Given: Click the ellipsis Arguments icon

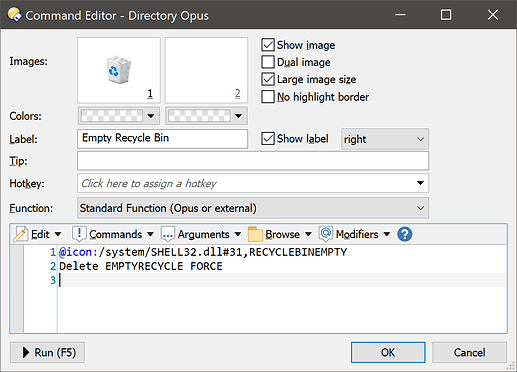Looking at the screenshot, I should coord(168,234).
